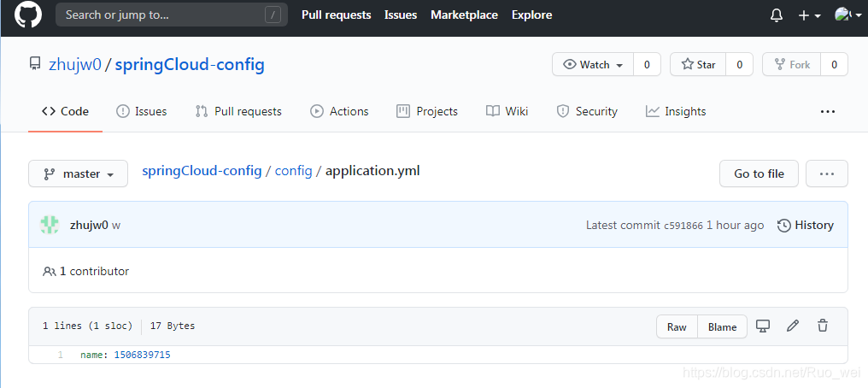The image size is (868, 388).
Task: Open the repo nav more-options ellipsis
Action: 828,111
